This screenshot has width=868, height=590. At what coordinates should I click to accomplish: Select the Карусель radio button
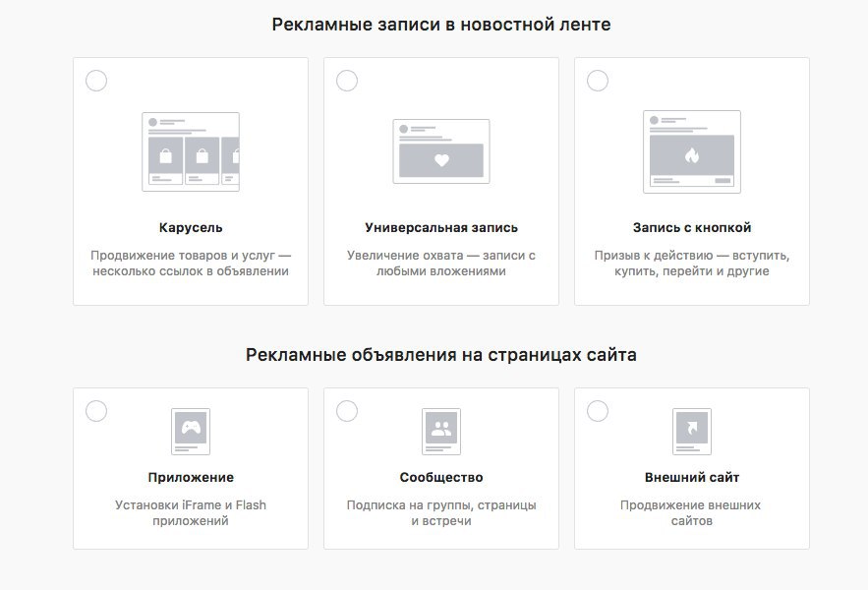tap(96, 81)
